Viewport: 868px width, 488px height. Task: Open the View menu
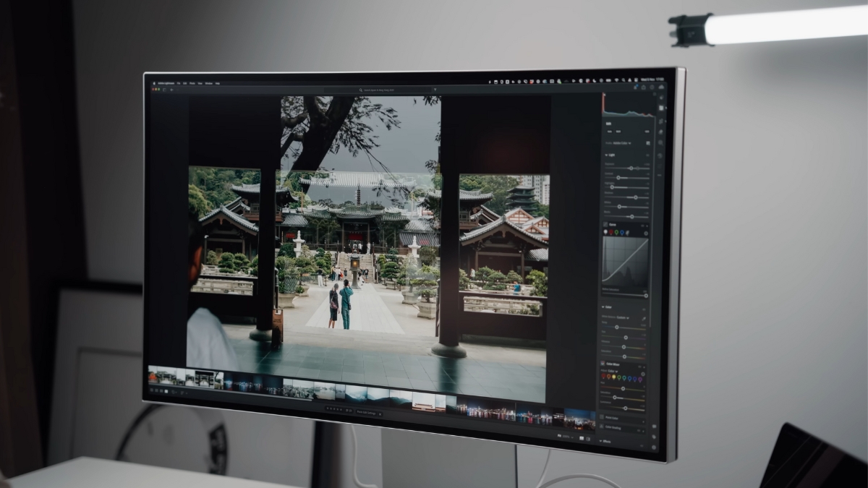pyautogui.click(x=200, y=84)
